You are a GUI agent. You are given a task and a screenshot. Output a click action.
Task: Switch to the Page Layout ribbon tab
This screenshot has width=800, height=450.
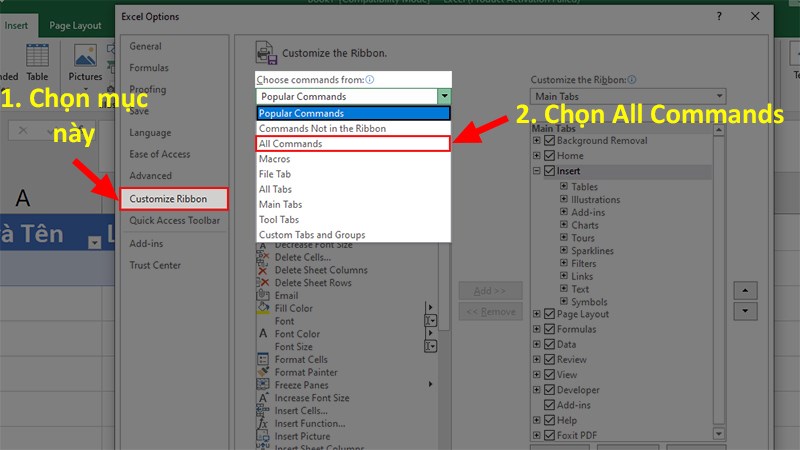click(75, 26)
